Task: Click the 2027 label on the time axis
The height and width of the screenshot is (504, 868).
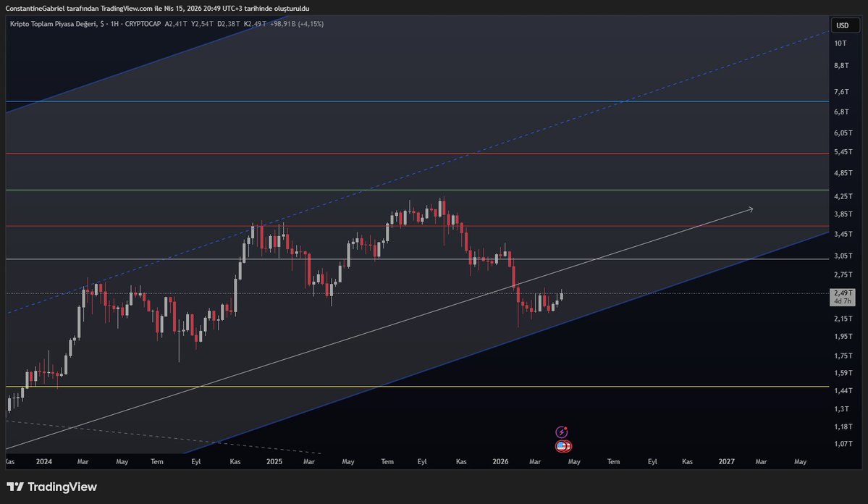Action: click(x=726, y=461)
